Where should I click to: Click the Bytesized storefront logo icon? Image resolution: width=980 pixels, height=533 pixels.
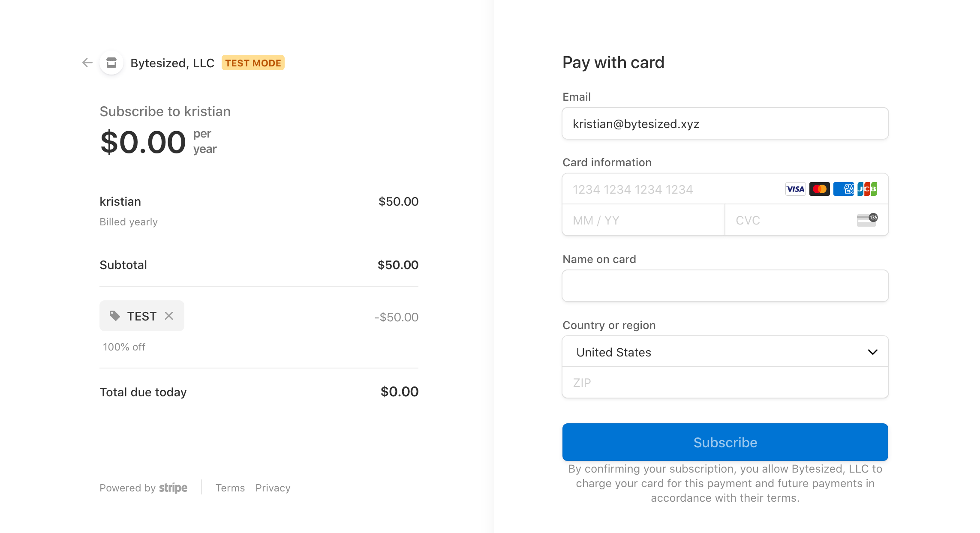[111, 63]
